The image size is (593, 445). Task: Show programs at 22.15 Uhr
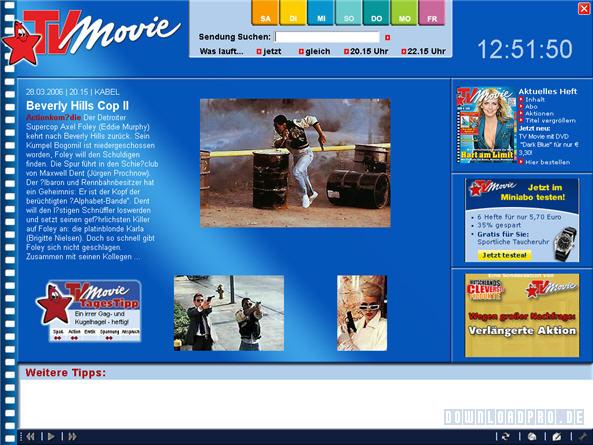[x=423, y=51]
